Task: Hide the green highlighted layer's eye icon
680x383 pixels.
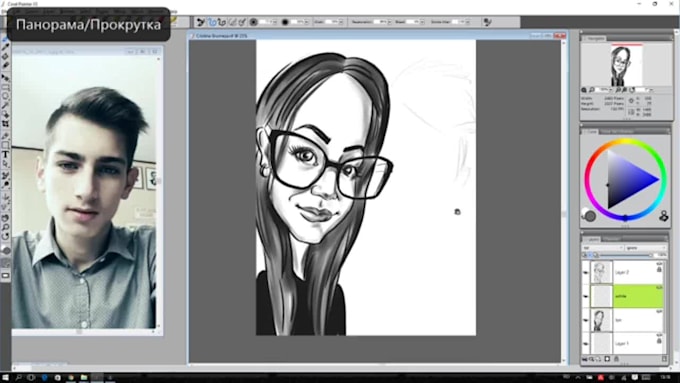Action: (586, 296)
